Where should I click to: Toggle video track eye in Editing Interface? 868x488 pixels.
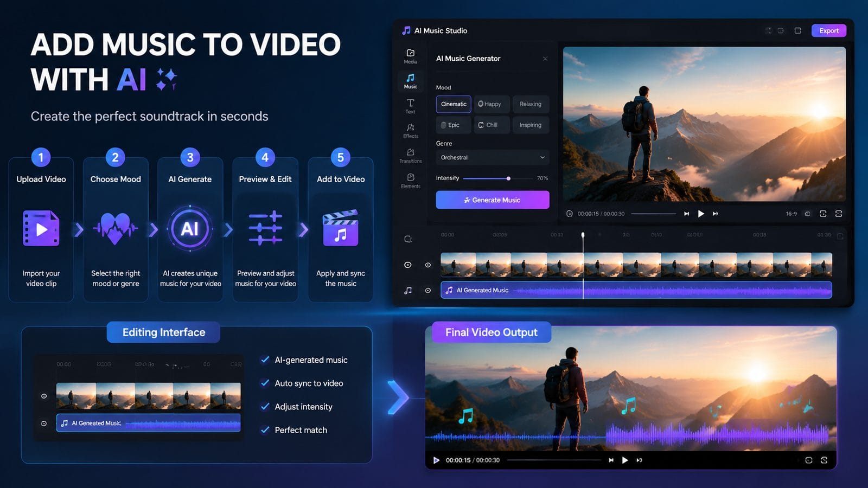pyautogui.click(x=44, y=396)
